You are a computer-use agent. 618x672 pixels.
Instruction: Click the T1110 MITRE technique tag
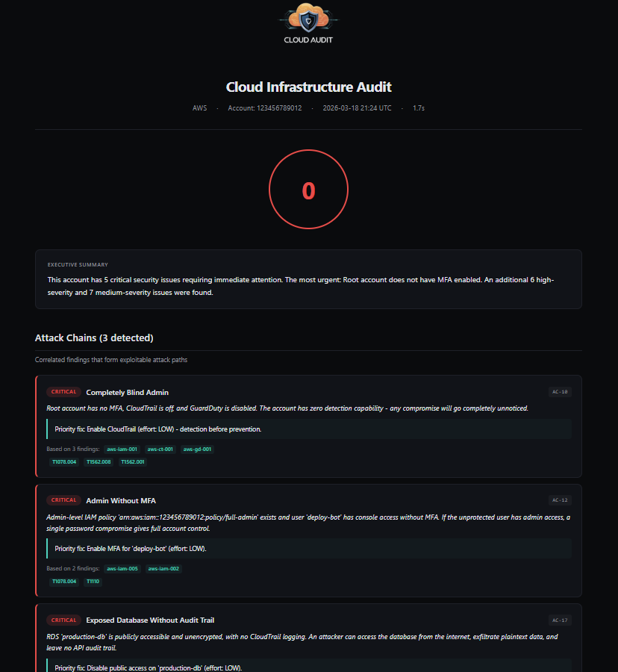[93, 582]
